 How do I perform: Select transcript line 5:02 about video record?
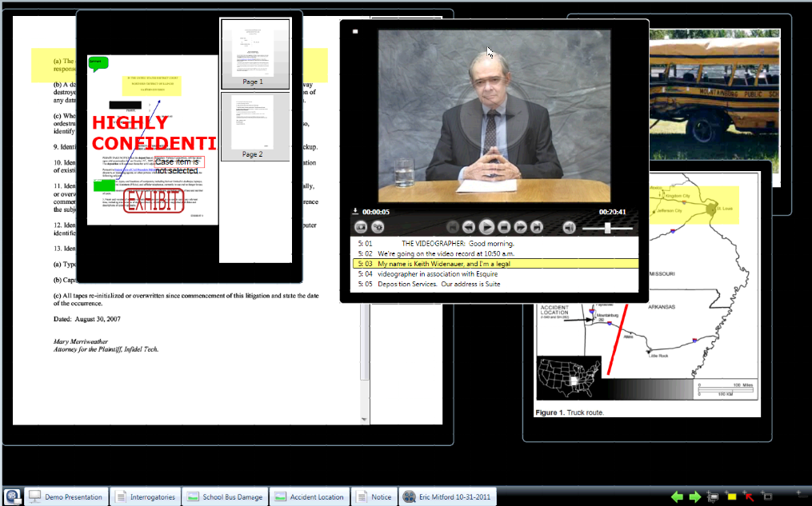click(x=494, y=253)
